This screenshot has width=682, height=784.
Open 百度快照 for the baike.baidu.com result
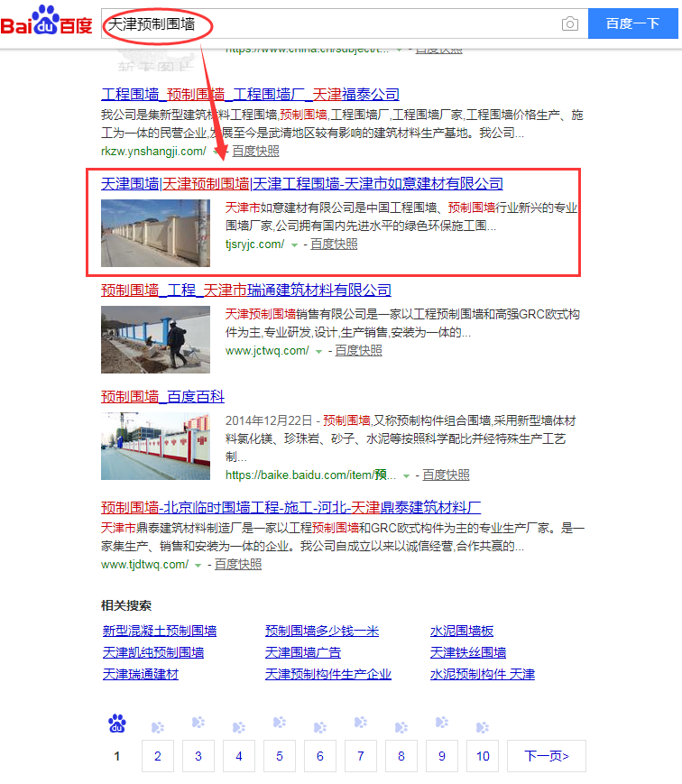point(446,475)
